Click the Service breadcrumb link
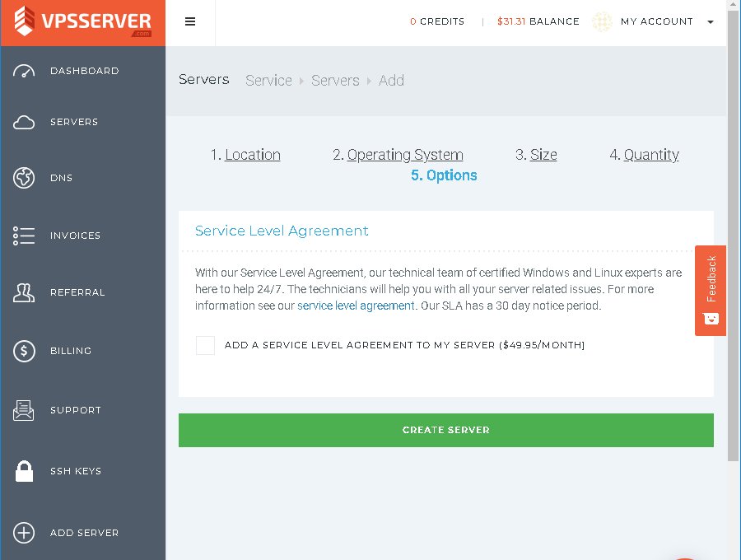The height and width of the screenshot is (560, 741). 269,81
